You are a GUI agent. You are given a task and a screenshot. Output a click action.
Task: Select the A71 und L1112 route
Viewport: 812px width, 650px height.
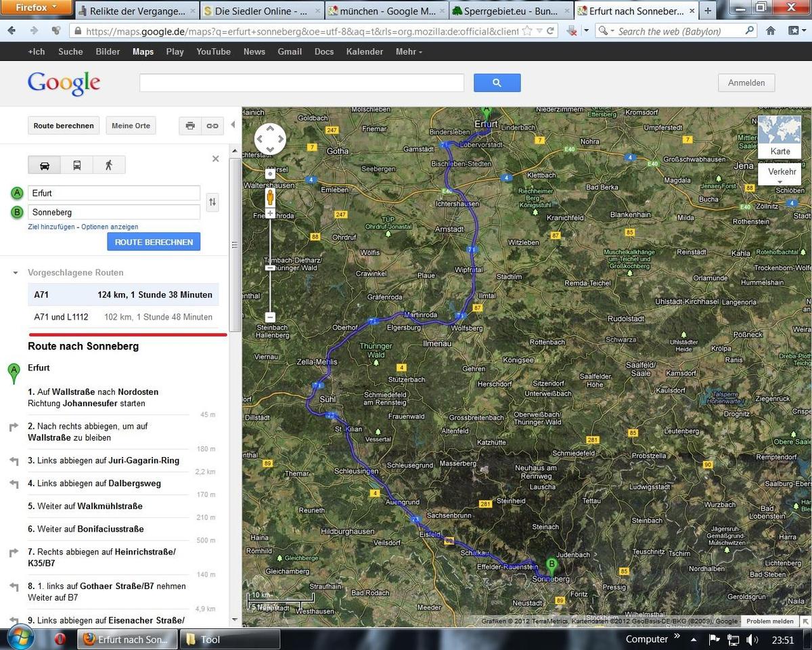pos(123,317)
